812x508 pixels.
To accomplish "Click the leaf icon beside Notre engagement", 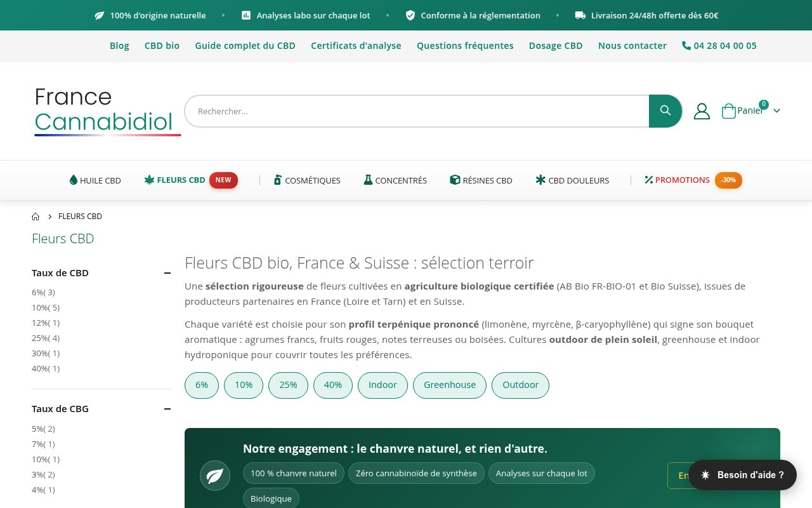I will 215,476.
